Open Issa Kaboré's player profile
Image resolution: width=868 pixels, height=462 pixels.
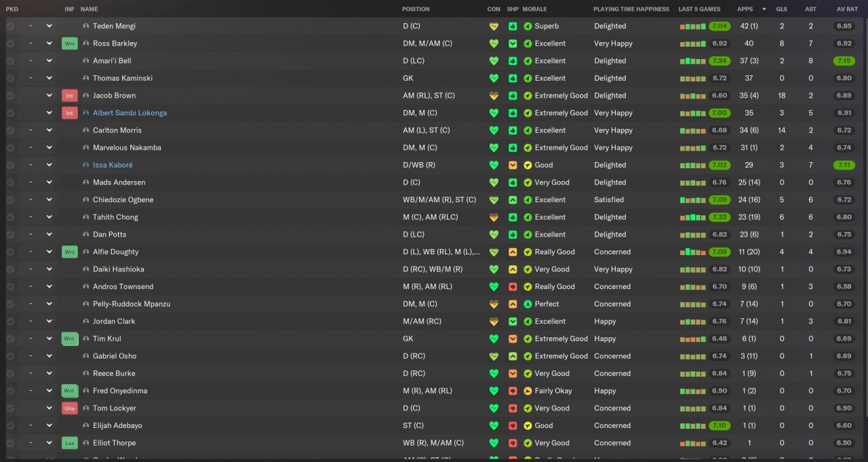tap(113, 165)
